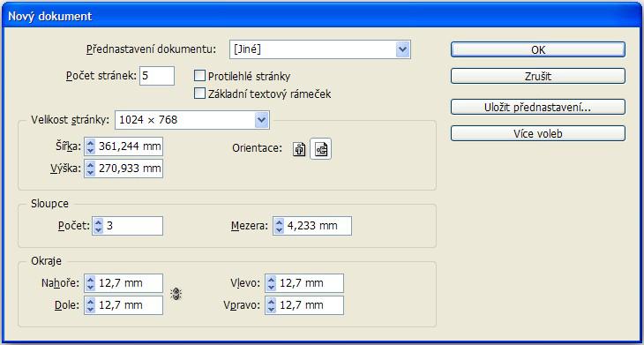The width and height of the screenshot is (644, 345).
Task: Click the Vlevo stepper arrows
Action: click(x=271, y=283)
